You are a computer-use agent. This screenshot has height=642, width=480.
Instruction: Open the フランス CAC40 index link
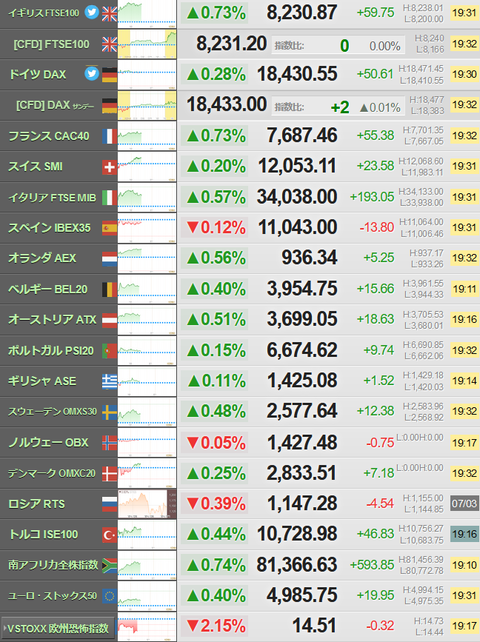(49, 136)
